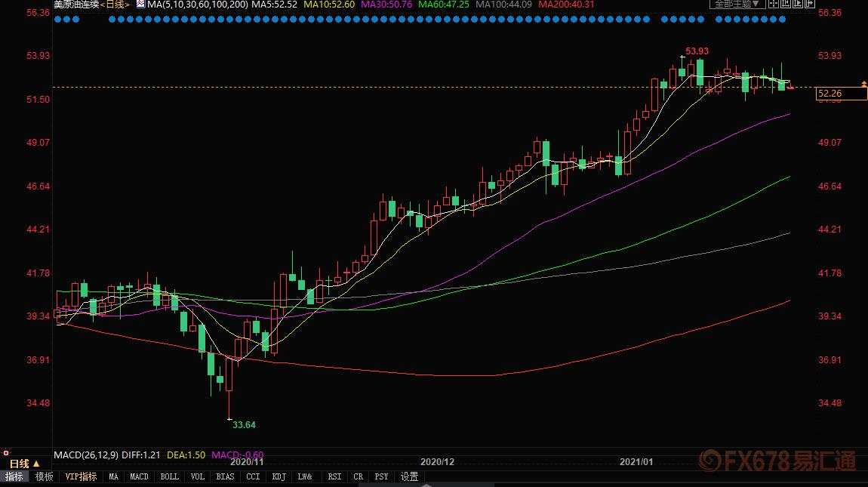Switch indicator to KDJ
The width and height of the screenshot is (868, 487).
click(x=279, y=476)
